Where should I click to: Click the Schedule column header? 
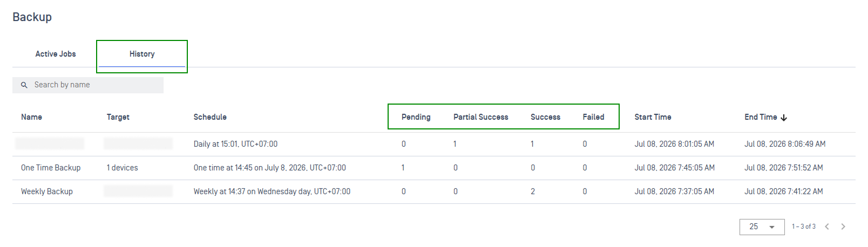[210, 117]
